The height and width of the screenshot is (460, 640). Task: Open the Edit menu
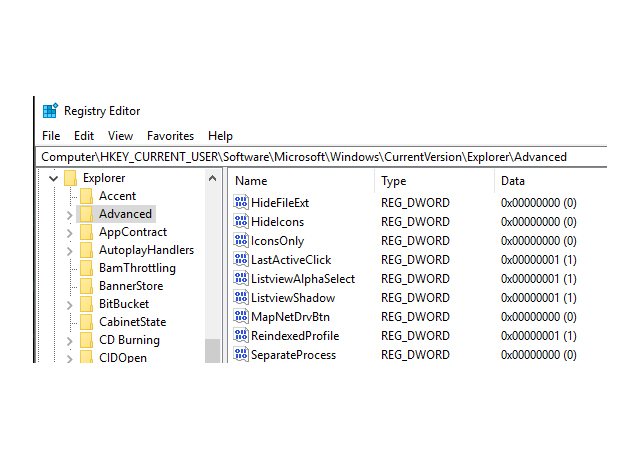click(84, 136)
